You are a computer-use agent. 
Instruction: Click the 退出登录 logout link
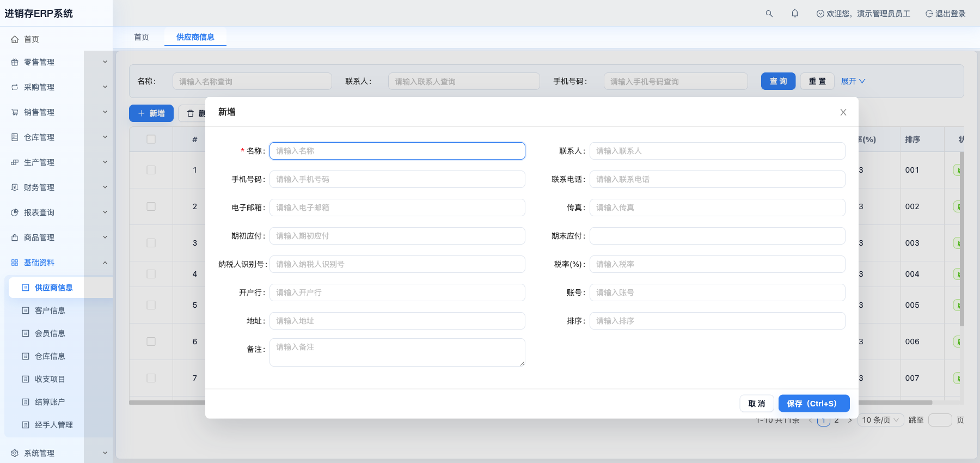tap(946, 14)
